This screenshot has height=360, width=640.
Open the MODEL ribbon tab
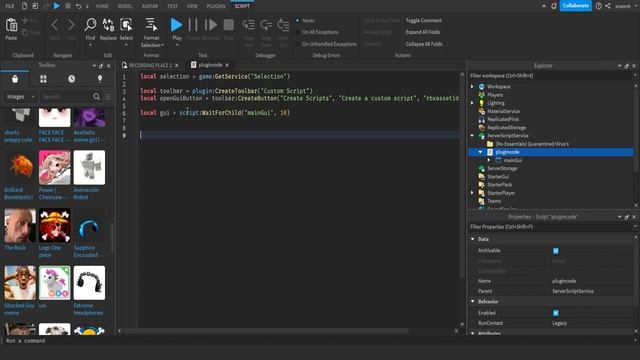[x=125, y=6]
